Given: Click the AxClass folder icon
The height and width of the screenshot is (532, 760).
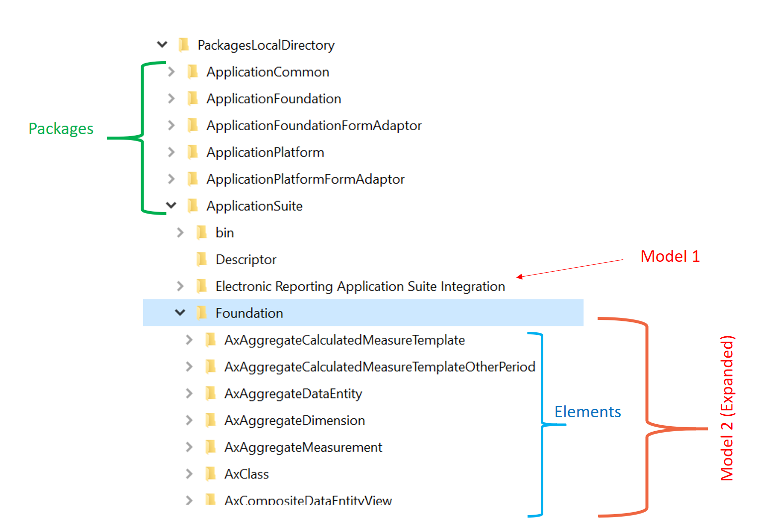Looking at the screenshot, I should tap(211, 474).
